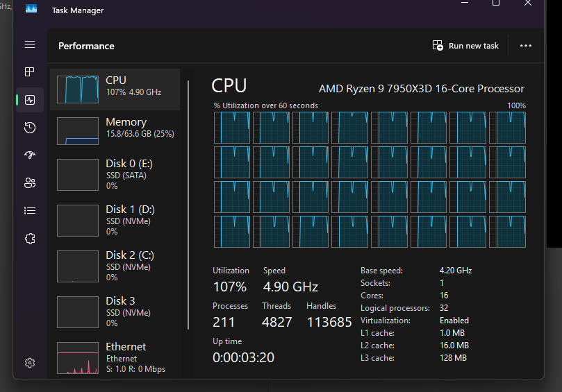Open the Startup apps page icon
562x392 pixels.
coord(30,155)
